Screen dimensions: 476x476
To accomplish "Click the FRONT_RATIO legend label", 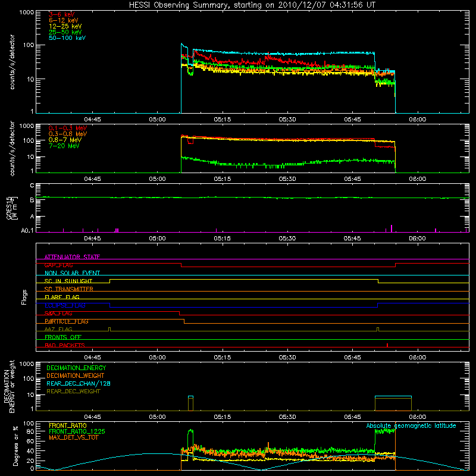I will [68, 425].
